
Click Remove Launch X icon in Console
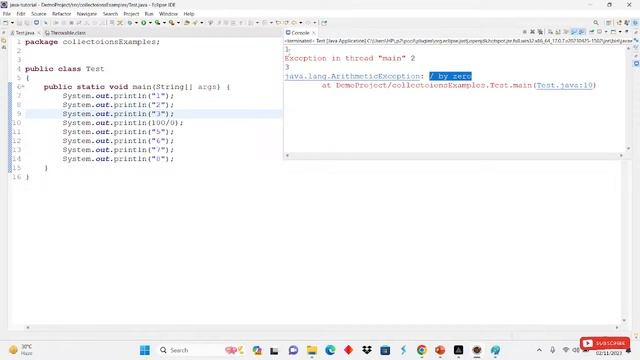tap(533, 32)
